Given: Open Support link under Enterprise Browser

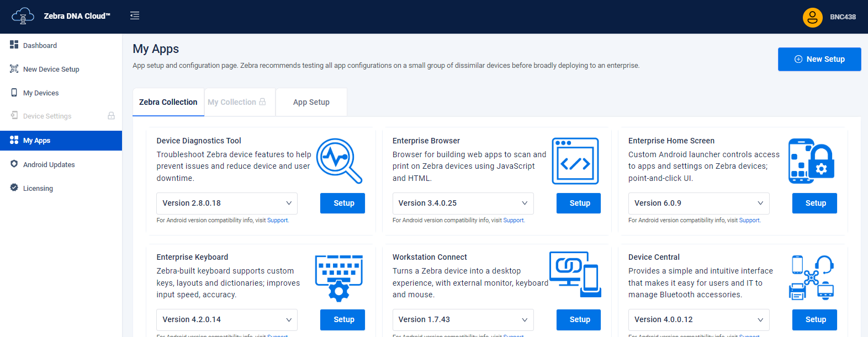Looking at the screenshot, I should pos(514,220).
